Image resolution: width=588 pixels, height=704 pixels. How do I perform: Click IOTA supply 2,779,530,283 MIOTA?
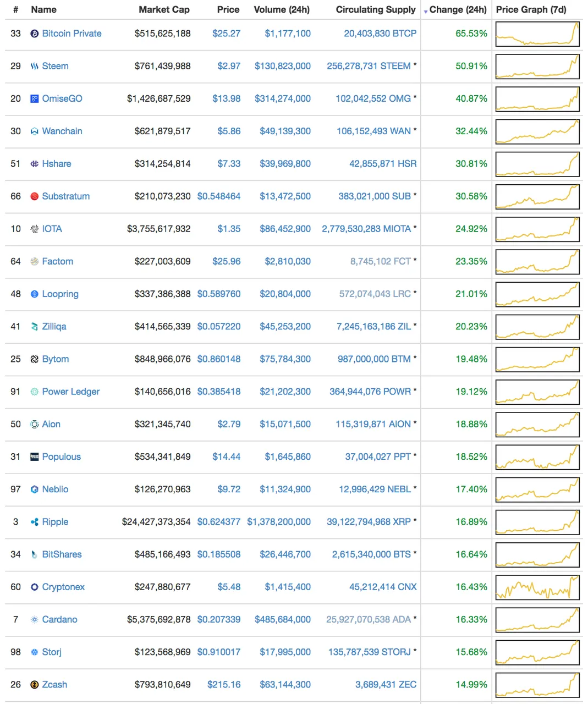[x=366, y=229]
